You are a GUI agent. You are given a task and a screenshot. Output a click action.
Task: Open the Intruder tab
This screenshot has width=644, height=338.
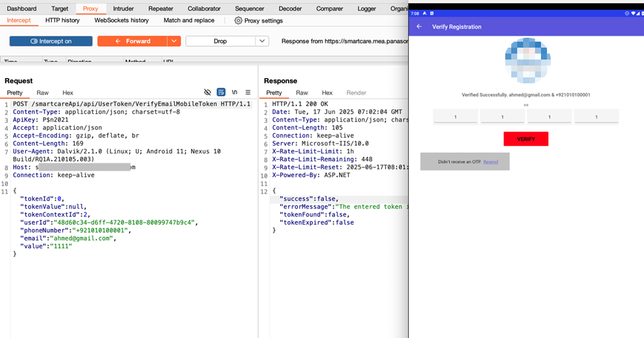[124, 9]
